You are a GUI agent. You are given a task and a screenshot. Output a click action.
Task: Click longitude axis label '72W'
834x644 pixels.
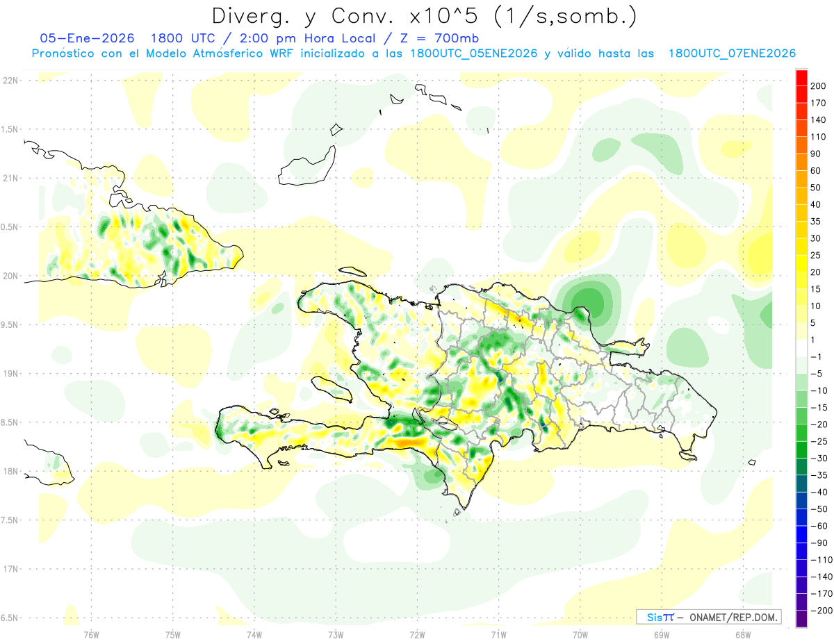pyautogui.click(x=417, y=634)
